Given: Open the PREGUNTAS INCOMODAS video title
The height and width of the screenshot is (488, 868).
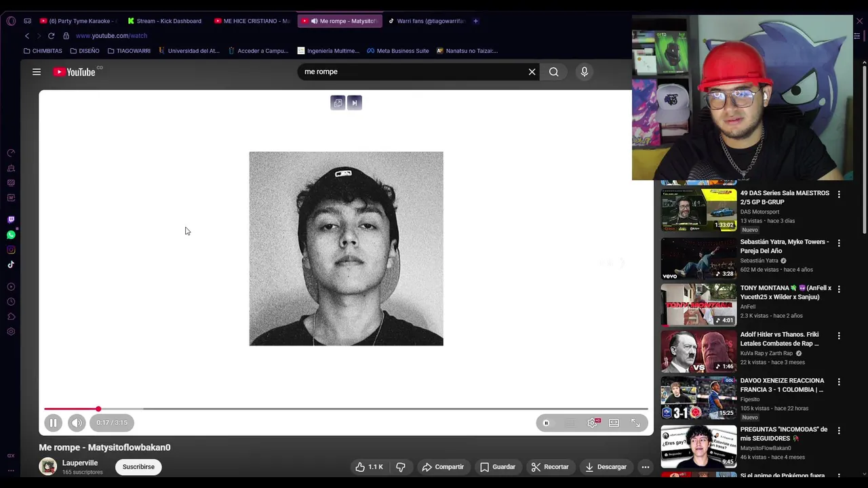Looking at the screenshot, I should point(784,434).
